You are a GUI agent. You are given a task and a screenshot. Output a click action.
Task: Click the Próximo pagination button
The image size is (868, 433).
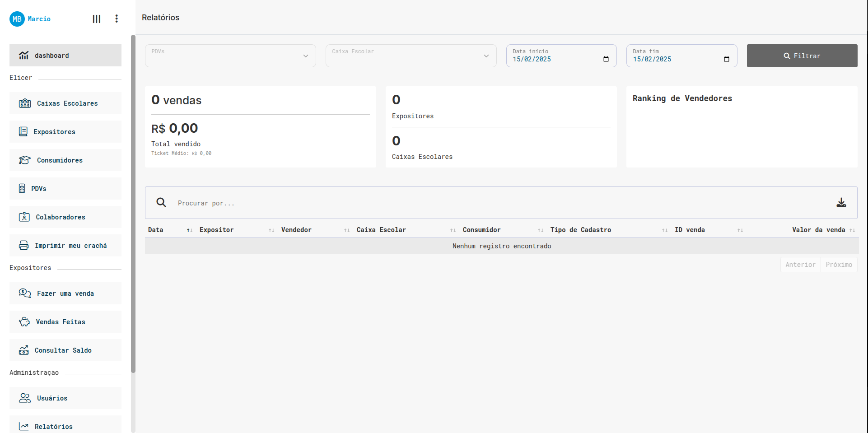coord(839,265)
